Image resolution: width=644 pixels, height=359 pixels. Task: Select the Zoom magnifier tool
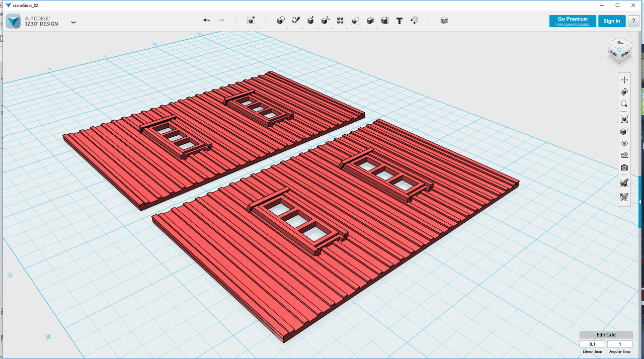(x=624, y=104)
